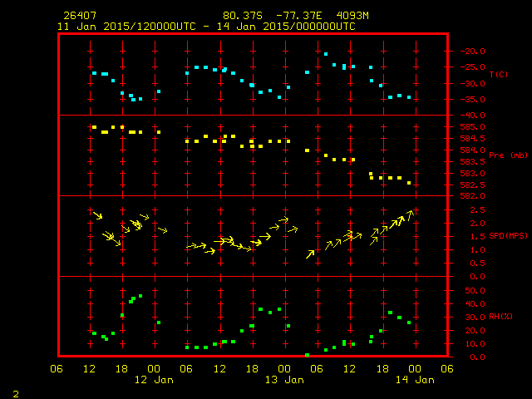Click the T(C) temperature axis label
This screenshot has width=532, height=399.
[499, 74]
